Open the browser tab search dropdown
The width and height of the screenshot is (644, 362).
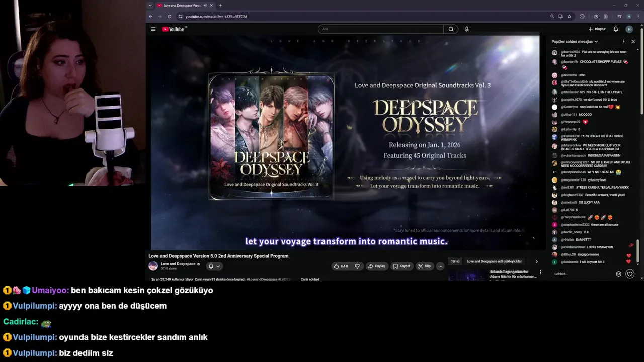[x=150, y=5]
